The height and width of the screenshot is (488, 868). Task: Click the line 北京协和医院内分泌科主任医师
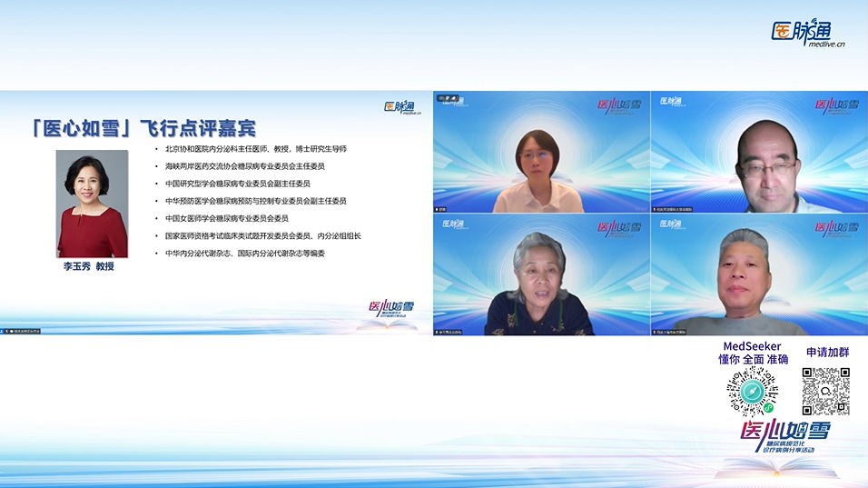(256, 149)
